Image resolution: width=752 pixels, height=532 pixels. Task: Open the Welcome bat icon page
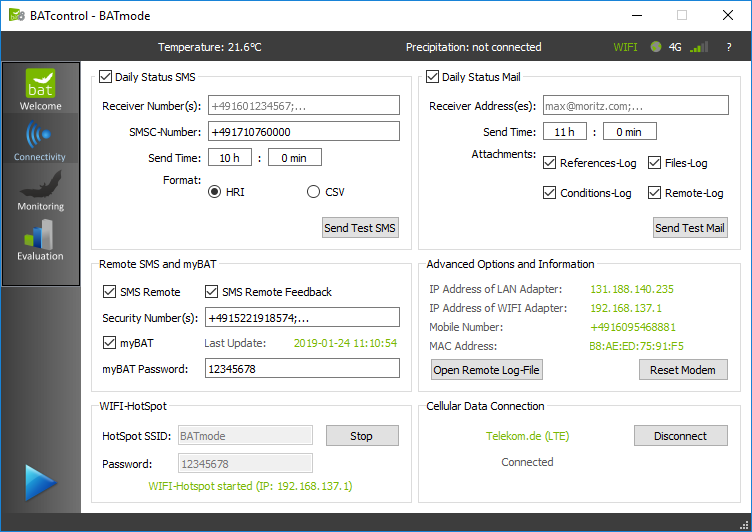point(40,87)
